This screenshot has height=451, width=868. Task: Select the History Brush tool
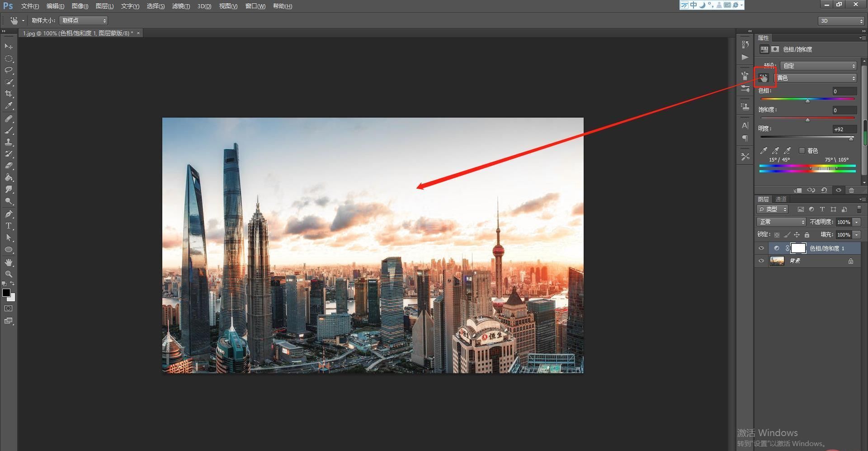(9, 154)
